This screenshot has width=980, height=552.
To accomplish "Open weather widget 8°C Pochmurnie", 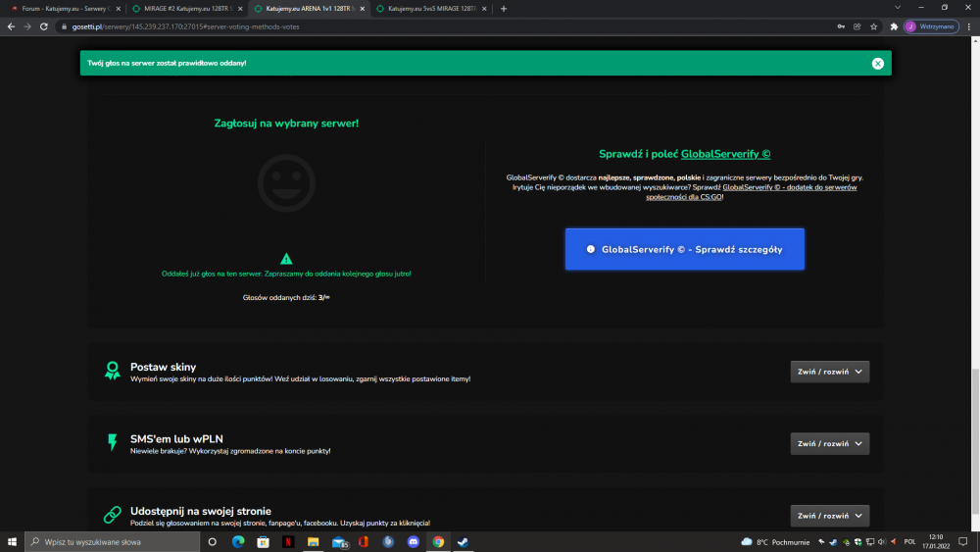I will [775, 542].
